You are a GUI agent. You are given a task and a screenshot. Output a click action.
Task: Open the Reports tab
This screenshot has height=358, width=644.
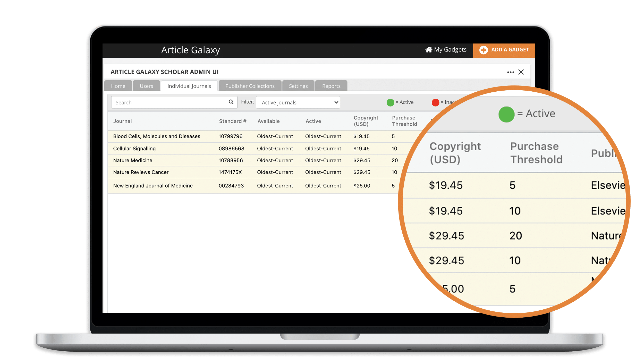pos(331,86)
